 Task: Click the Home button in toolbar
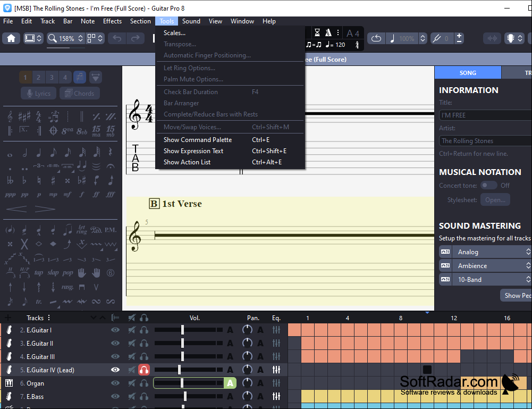coord(11,38)
